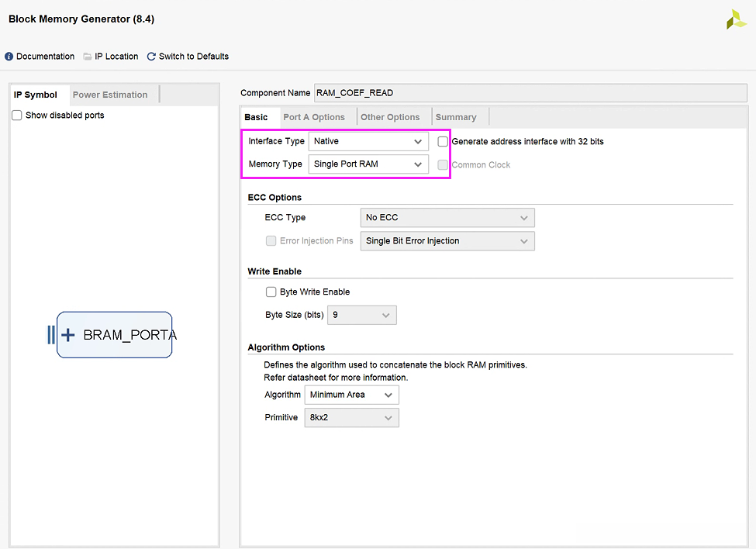Toggle the Byte Write Enable checkbox

click(x=271, y=292)
